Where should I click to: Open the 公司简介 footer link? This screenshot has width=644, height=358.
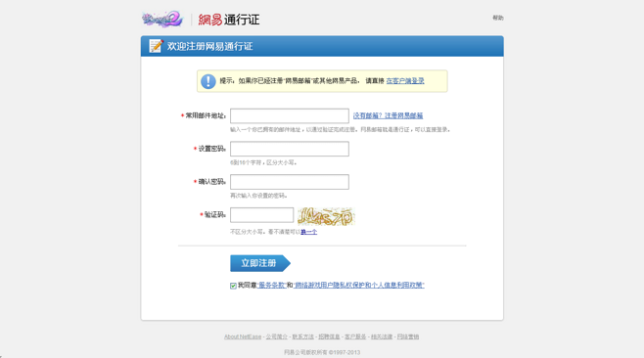tap(276, 336)
